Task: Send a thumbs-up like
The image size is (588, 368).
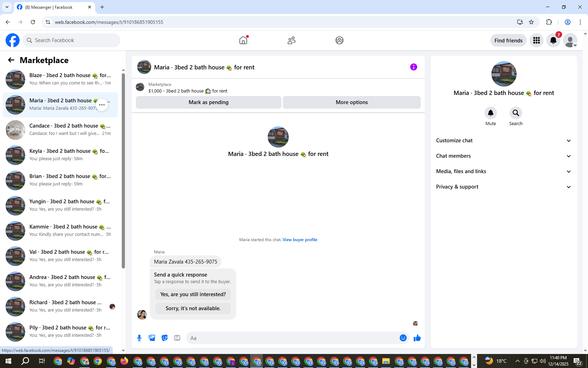Action: [x=417, y=338]
